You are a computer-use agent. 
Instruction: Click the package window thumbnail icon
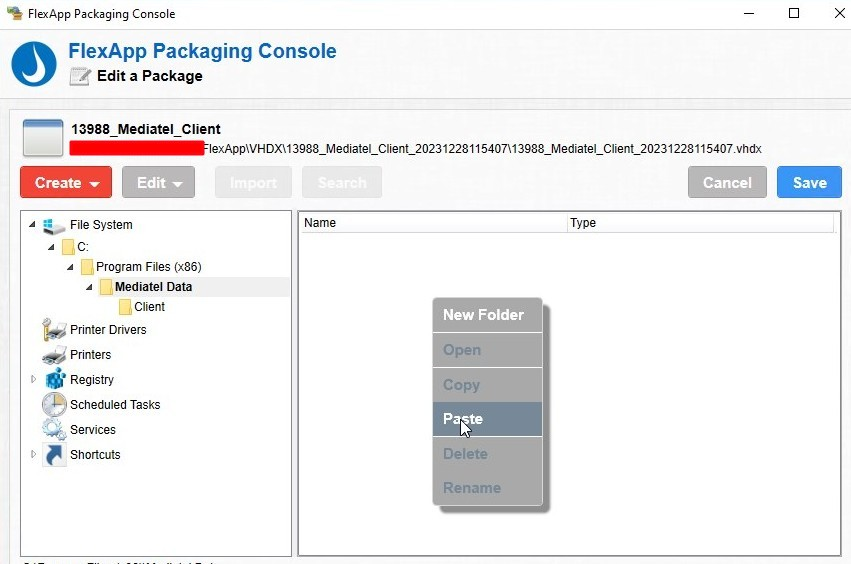(43, 138)
